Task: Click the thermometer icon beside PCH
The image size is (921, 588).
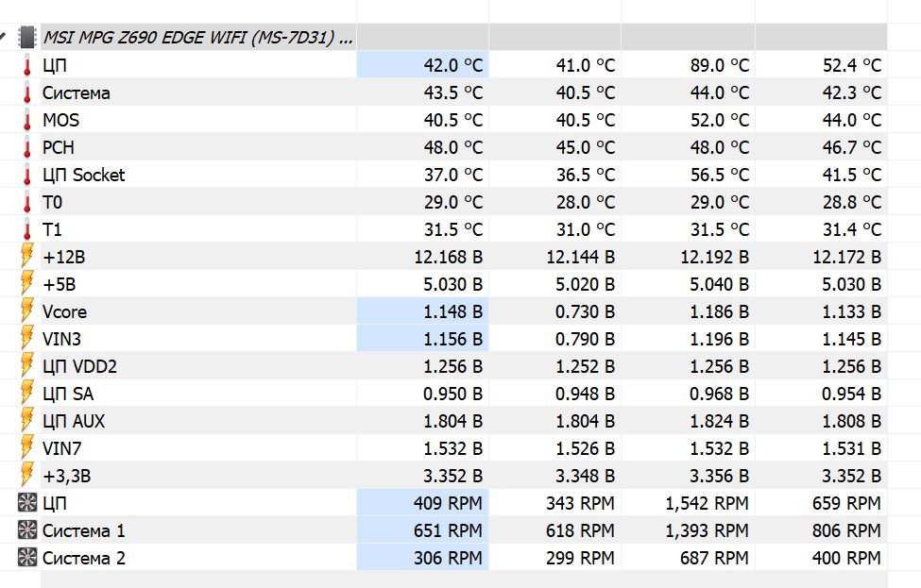Action: (x=27, y=147)
